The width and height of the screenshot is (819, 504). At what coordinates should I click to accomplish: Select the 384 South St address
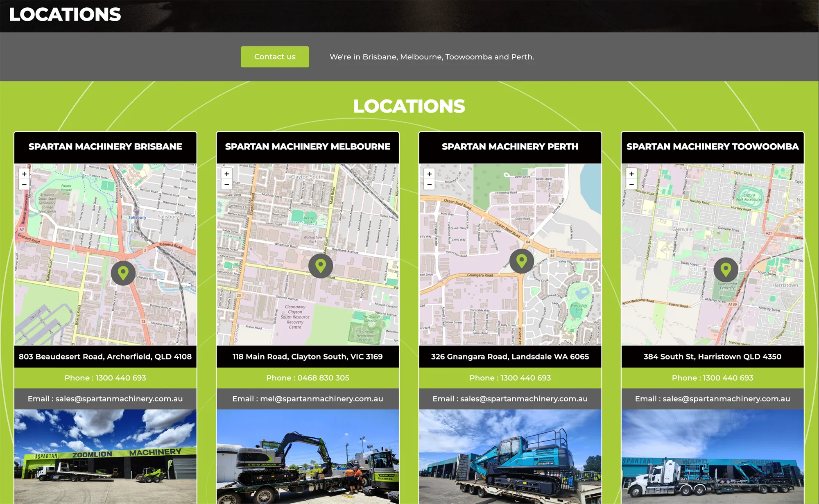point(713,357)
